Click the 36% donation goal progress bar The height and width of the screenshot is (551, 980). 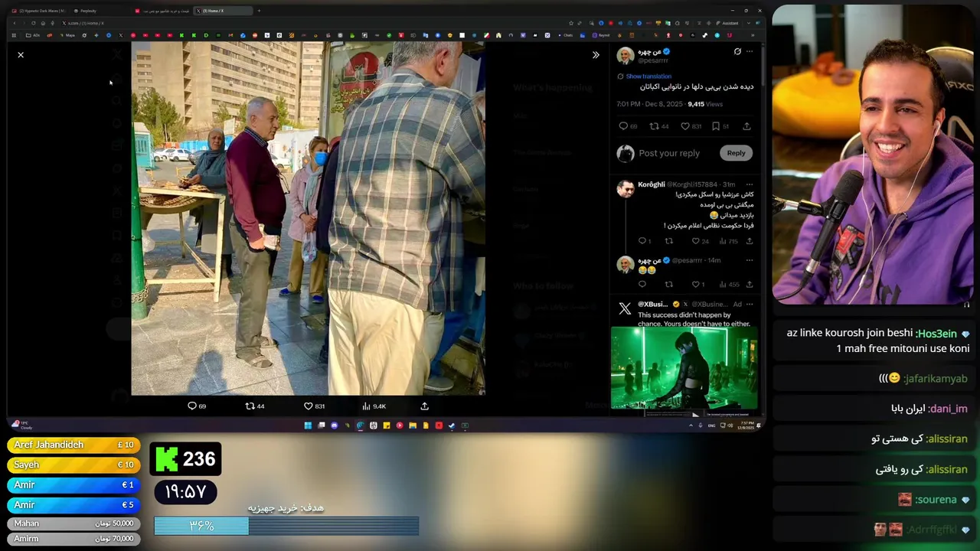[286, 526]
